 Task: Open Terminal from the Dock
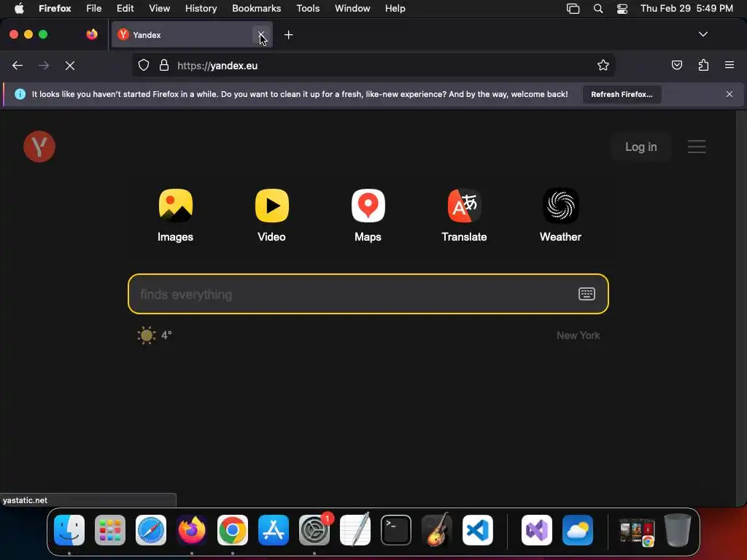coord(396,530)
